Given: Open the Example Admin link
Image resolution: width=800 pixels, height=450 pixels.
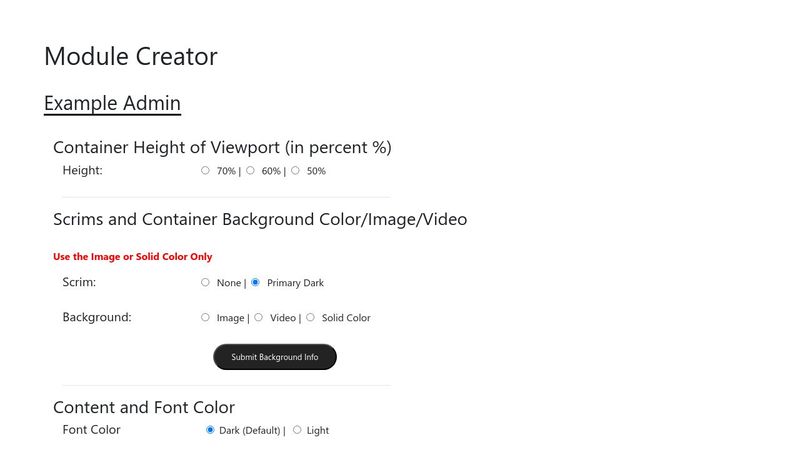Looking at the screenshot, I should tap(112, 103).
